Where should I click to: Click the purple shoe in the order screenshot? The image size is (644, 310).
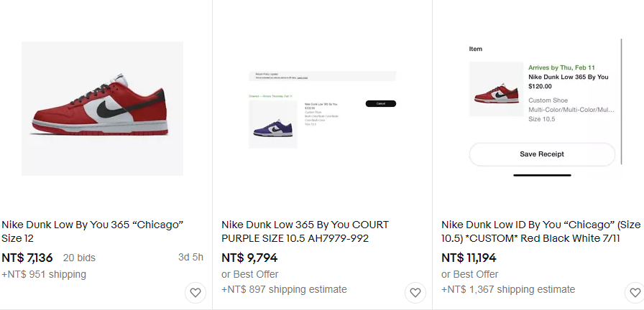point(272,128)
